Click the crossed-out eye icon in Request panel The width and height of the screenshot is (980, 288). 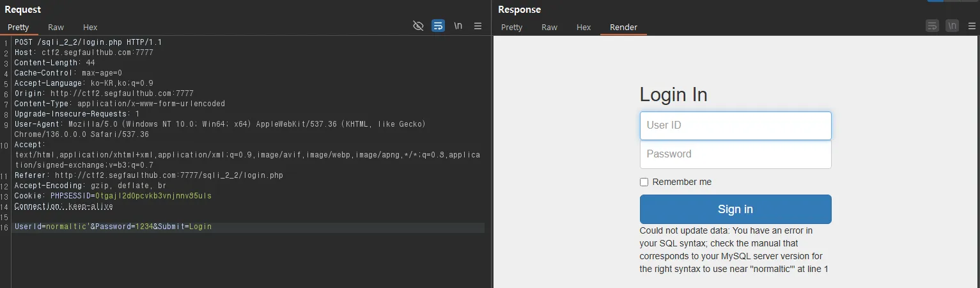tap(418, 26)
